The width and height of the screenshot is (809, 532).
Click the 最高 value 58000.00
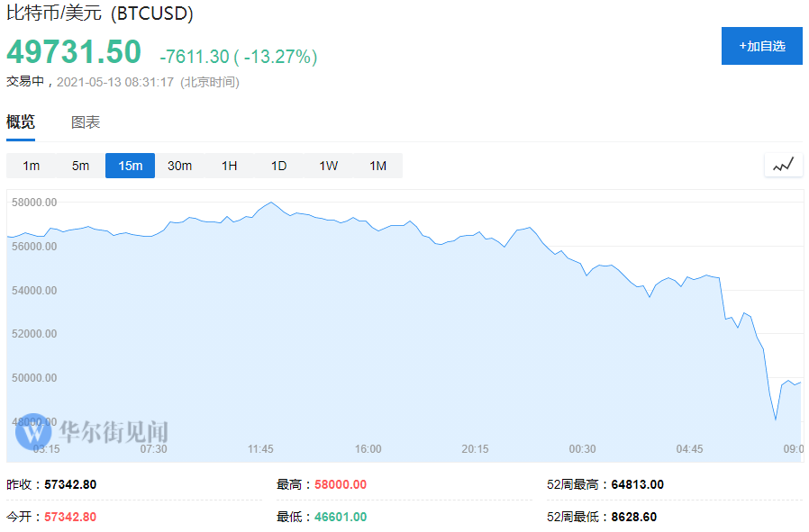[x=341, y=484]
